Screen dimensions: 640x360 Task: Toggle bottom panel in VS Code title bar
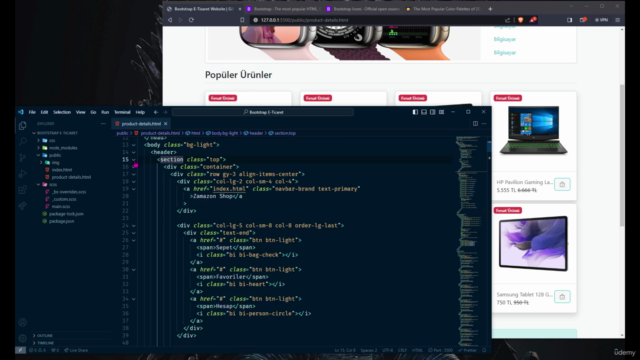[x=424, y=112]
